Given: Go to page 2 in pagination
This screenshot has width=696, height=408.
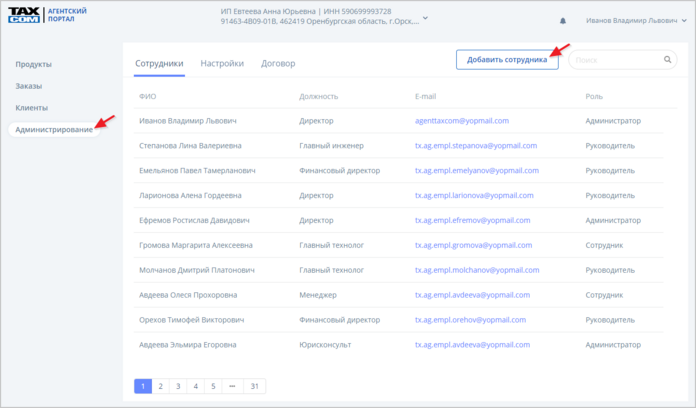Looking at the screenshot, I should [x=159, y=386].
